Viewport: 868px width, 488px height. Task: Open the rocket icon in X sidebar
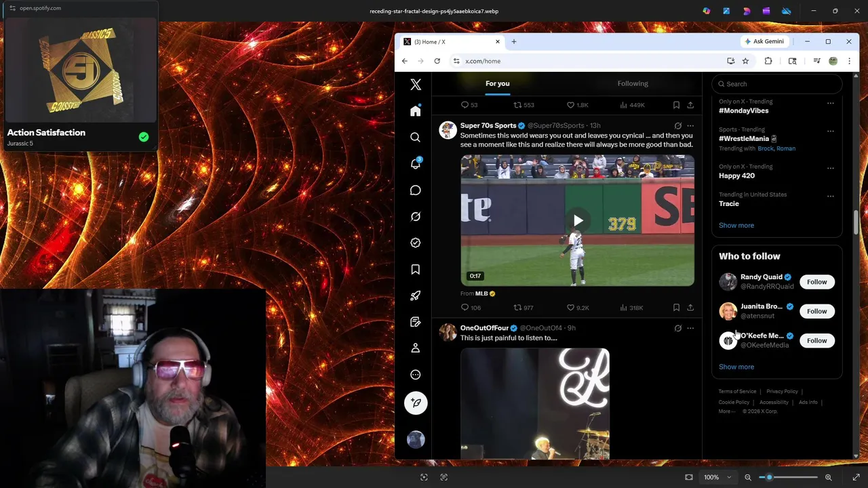[416, 296]
